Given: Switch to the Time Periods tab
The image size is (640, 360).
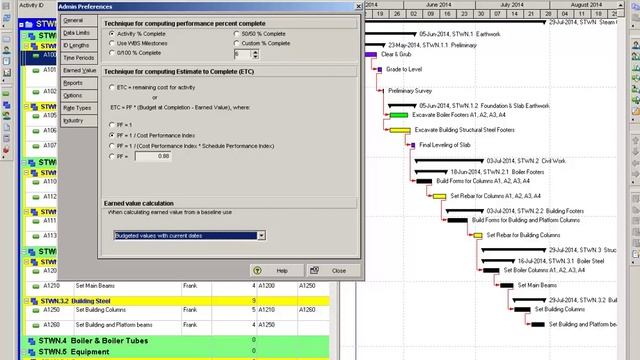Looking at the screenshot, I should pos(79,58).
